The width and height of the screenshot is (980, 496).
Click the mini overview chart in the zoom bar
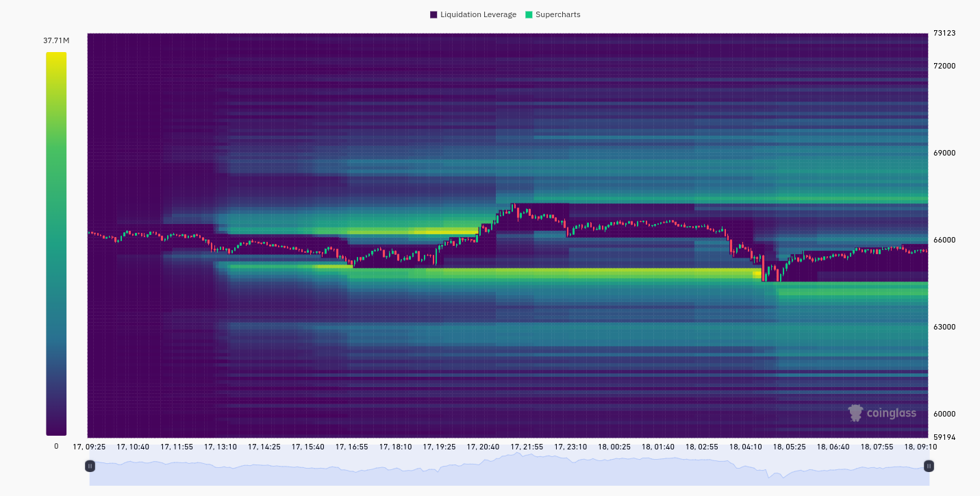(x=509, y=469)
